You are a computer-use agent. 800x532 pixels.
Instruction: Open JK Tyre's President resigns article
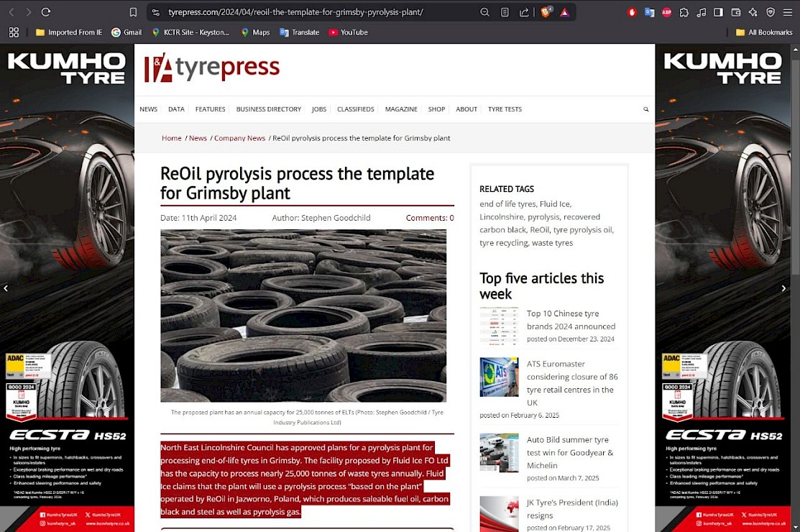click(x=572, y=508)
